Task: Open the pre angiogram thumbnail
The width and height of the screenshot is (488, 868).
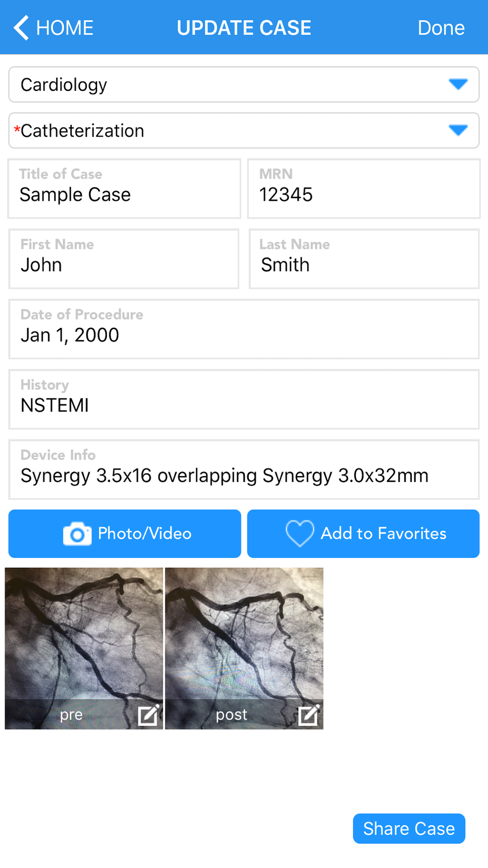Action: [x=84, y=648]
